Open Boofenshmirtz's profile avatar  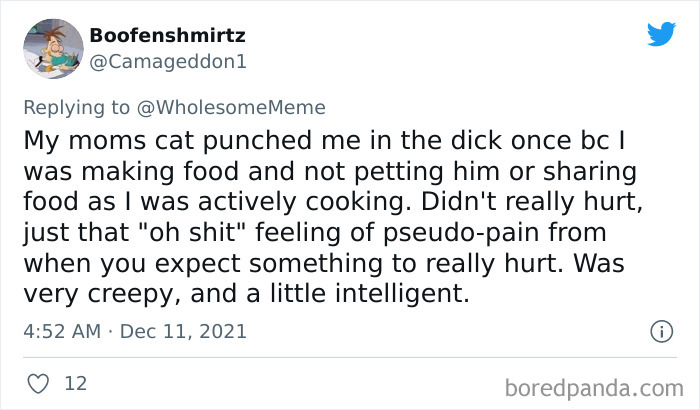(x=51, y=49)
